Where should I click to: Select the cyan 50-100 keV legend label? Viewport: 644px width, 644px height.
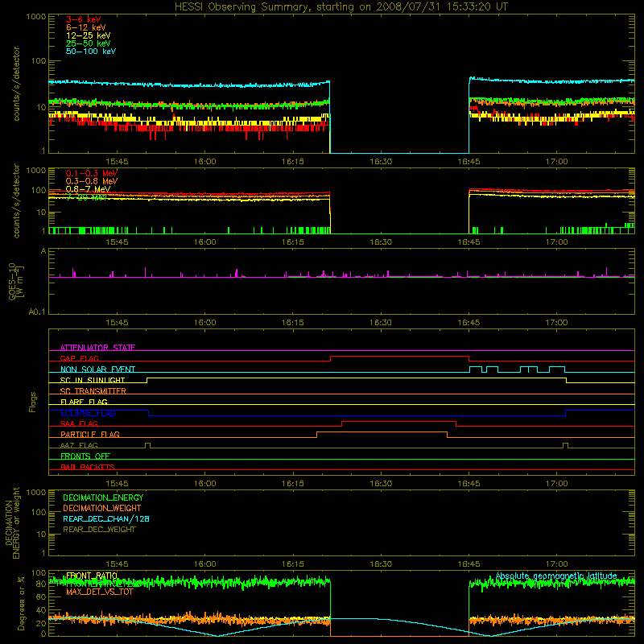pos(91,52)
